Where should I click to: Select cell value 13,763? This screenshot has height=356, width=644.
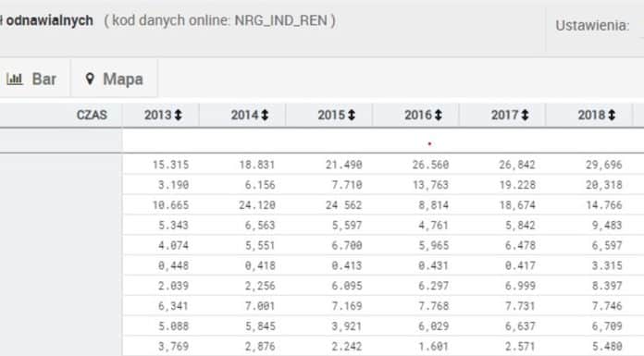431,185
